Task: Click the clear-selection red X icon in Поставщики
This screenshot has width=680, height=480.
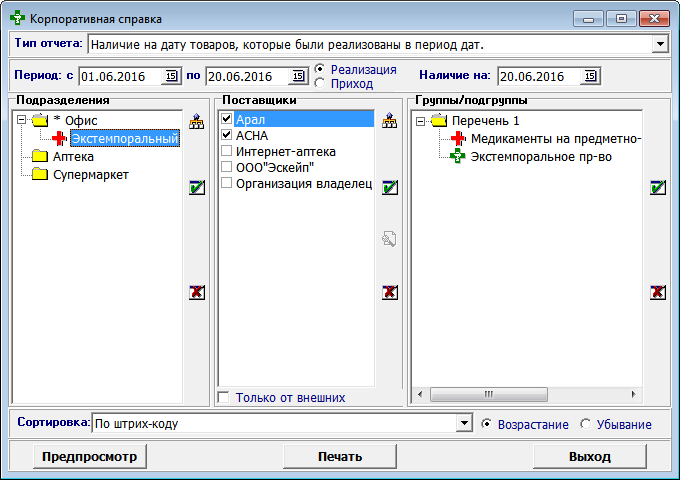Action: click(389, 292)
